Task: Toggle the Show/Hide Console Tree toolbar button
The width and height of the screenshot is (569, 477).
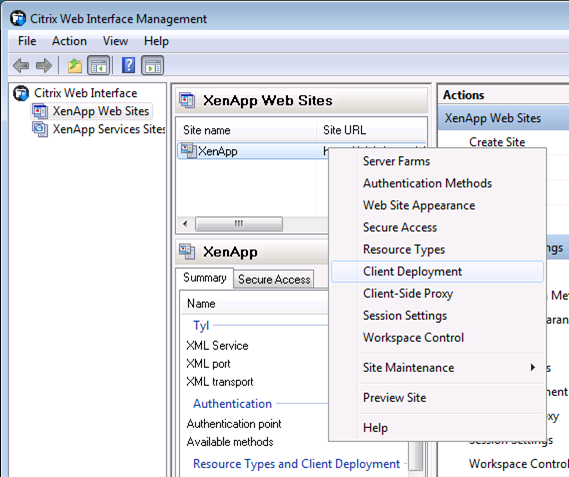Action: click(x=98, y=66)
